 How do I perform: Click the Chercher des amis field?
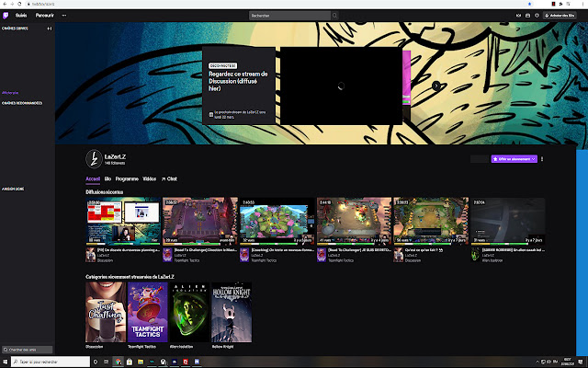(x=28, y=350)
